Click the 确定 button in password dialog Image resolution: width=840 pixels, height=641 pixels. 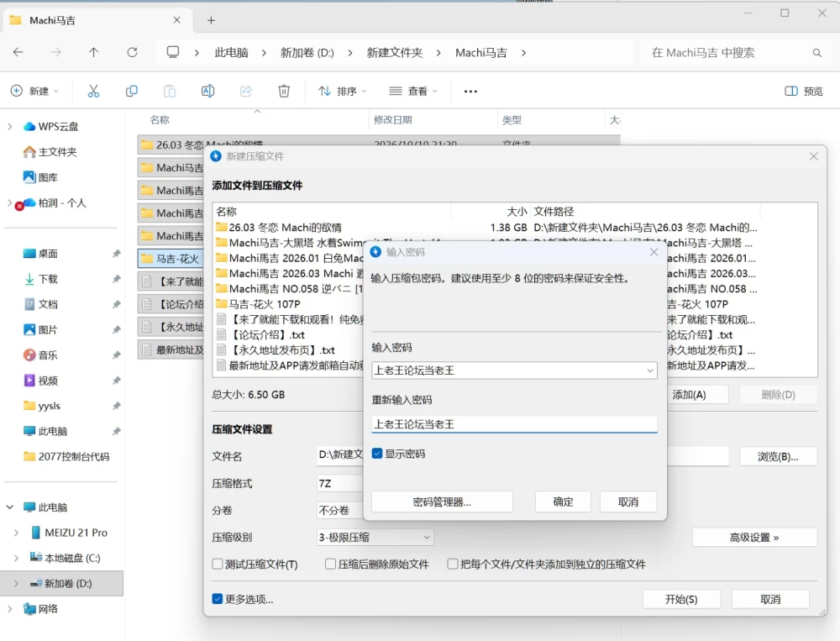pyautogui.click(x=563, y=502)
